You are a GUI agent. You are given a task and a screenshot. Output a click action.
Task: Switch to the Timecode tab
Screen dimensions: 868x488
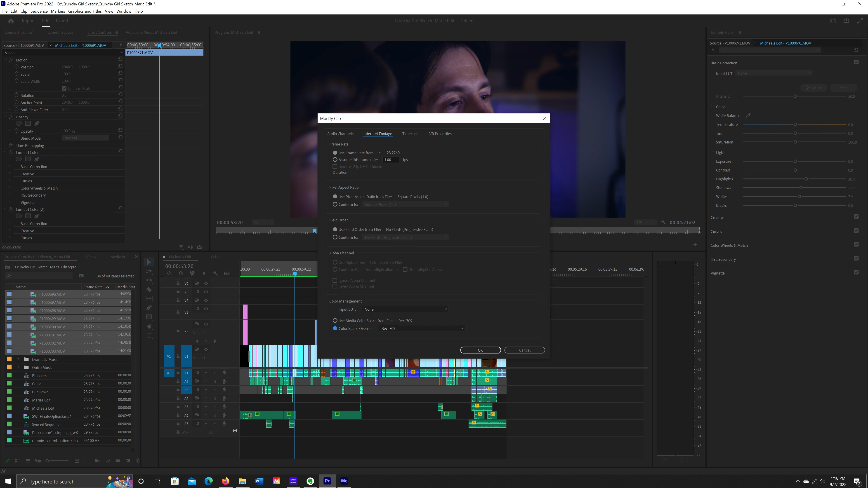tap(410, 134)
